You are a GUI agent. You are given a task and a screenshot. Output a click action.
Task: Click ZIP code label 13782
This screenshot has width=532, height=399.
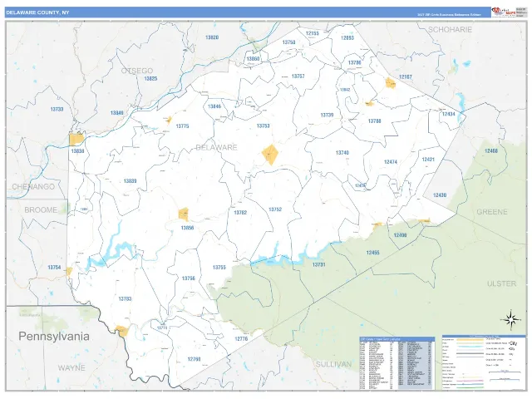pos(240,213)
